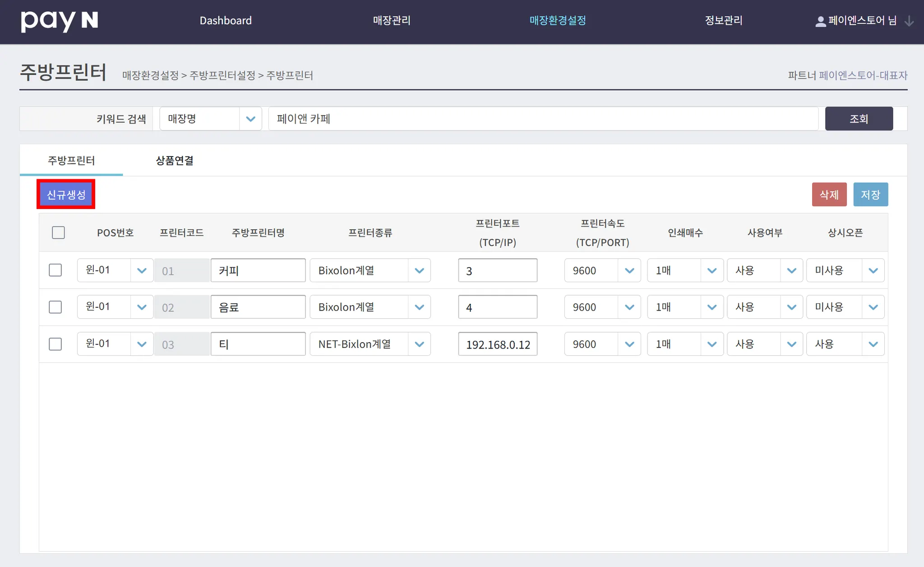Viewport: 924px width, 567px height.
Task: Switch to the 상품연결 tab
Action: 175,161
